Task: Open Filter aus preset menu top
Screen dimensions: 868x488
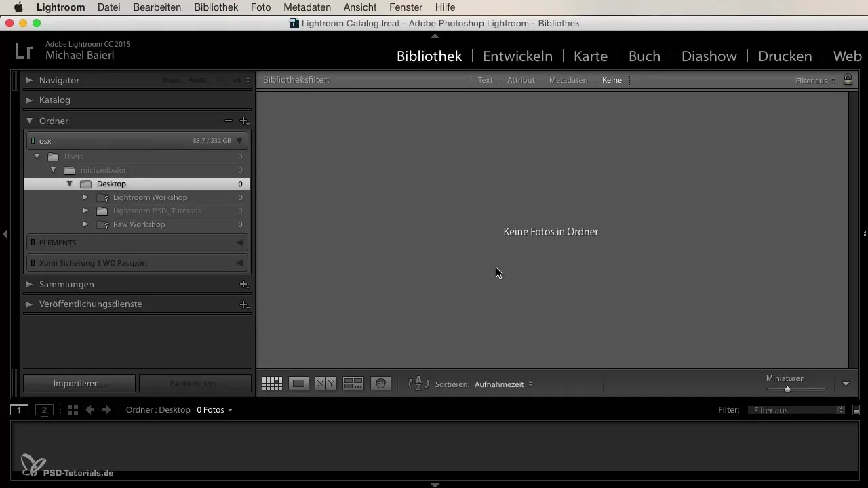Action: pos(816,81)
